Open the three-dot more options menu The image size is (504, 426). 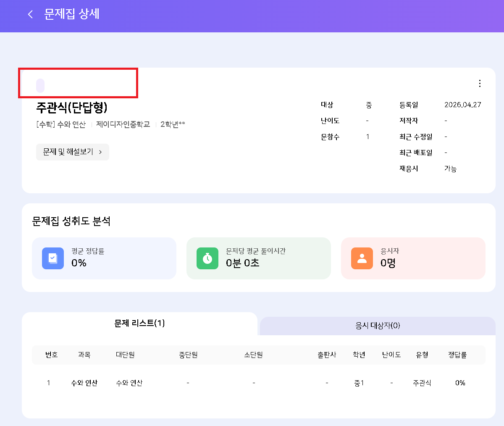click(x=480, y=84)
